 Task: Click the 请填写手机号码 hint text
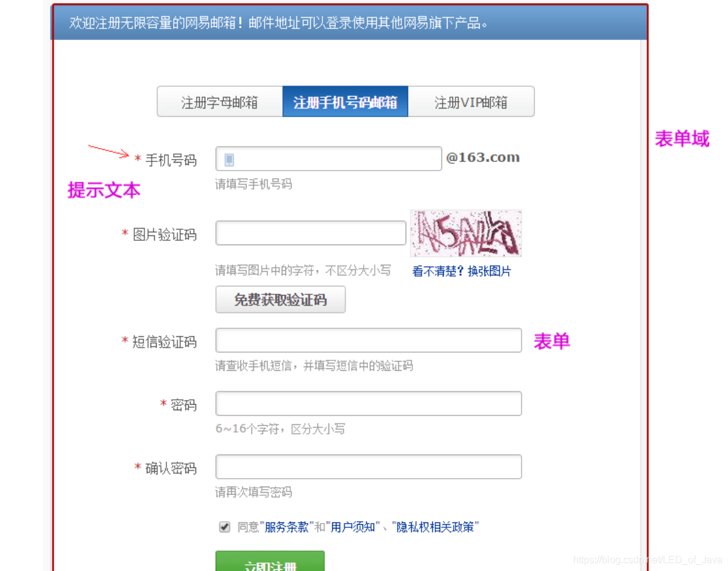pyautogui.click(x=253, y=184)
